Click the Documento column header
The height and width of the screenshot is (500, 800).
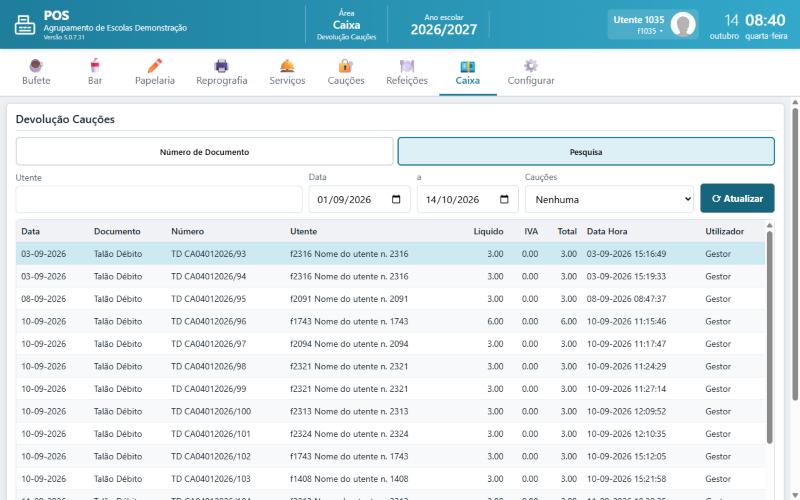click(117, 231)
